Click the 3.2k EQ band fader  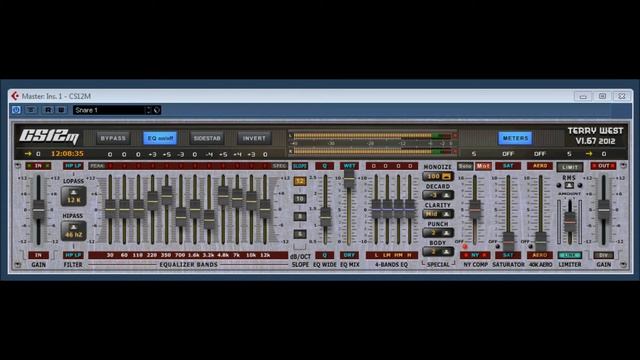click(209, 220)
